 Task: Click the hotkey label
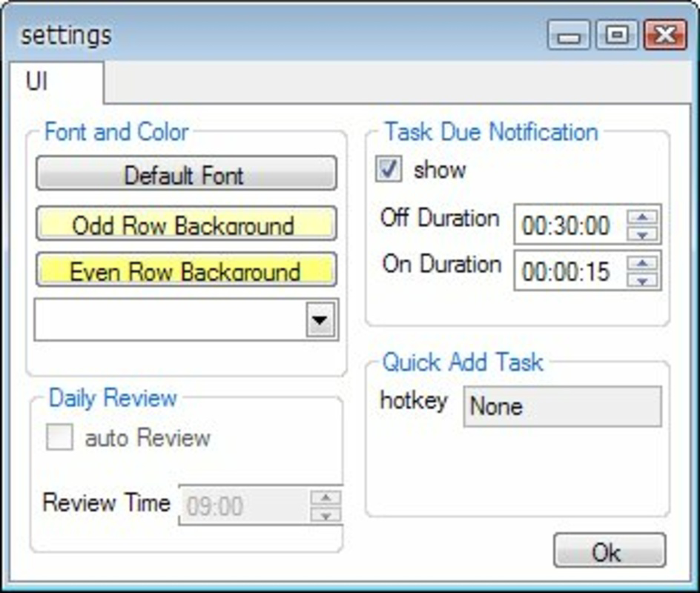click(x=413, y=400)
